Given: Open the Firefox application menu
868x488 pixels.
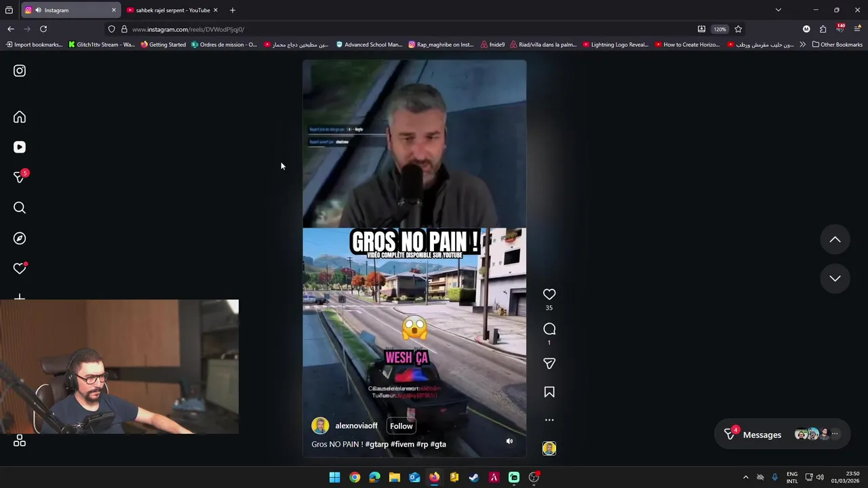Looking at the screenshot, I should (x=857, y=29).
